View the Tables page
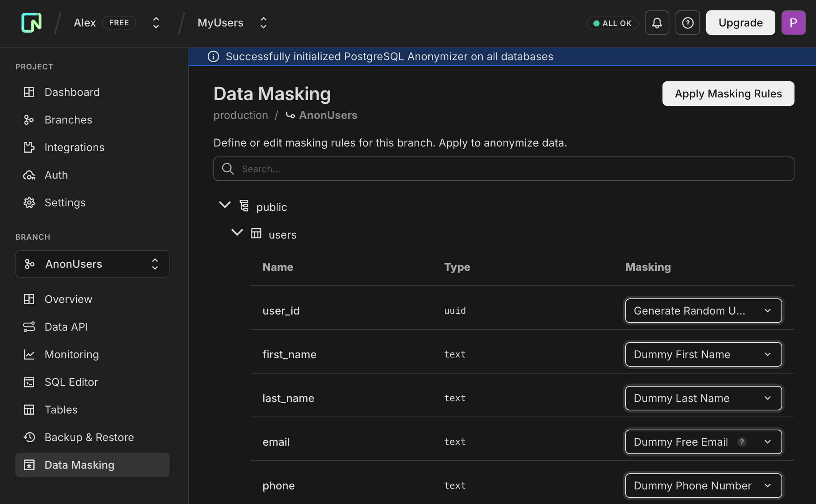 [61, 409]
